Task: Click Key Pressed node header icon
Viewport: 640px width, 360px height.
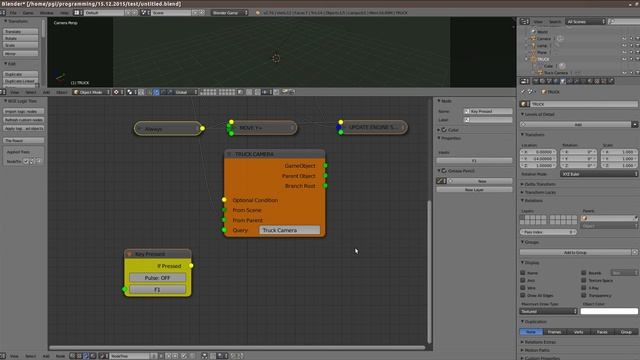Action: pos(129,254)
